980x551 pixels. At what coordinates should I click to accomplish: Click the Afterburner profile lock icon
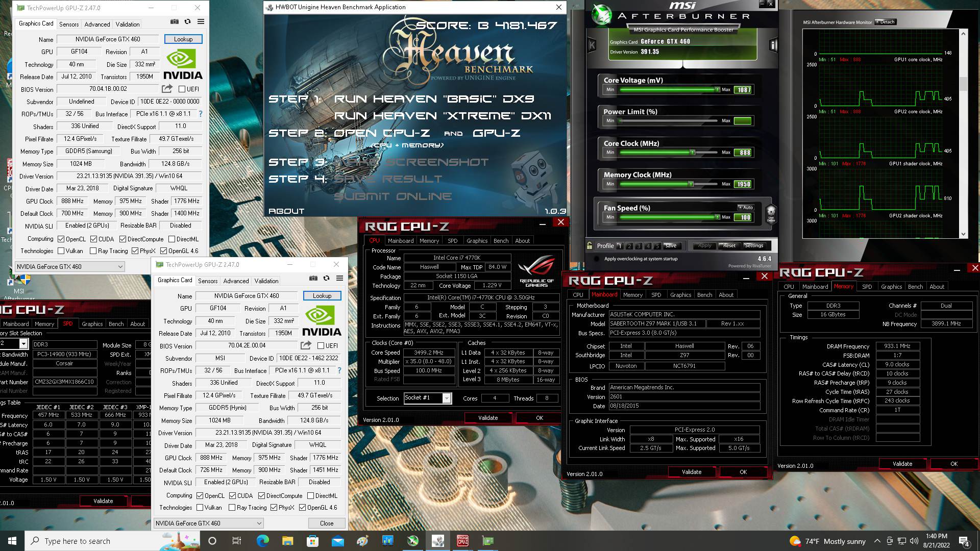point(590,245)
